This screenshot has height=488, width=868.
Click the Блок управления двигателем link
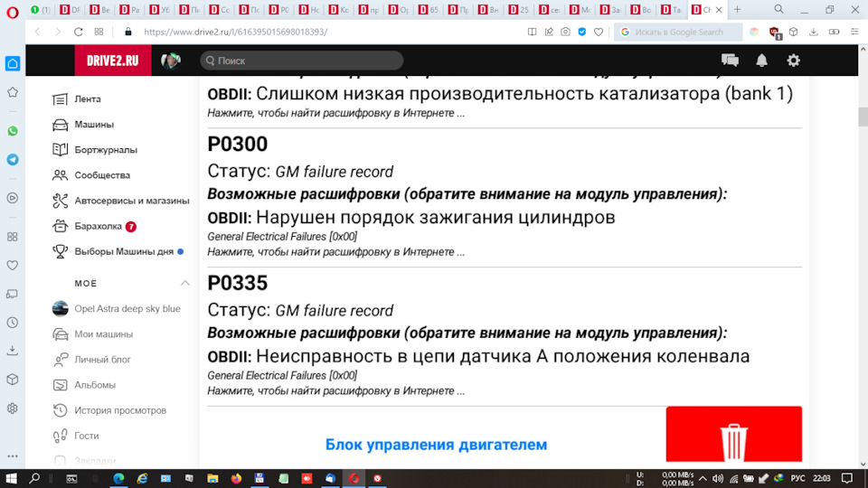click(436, 445)
